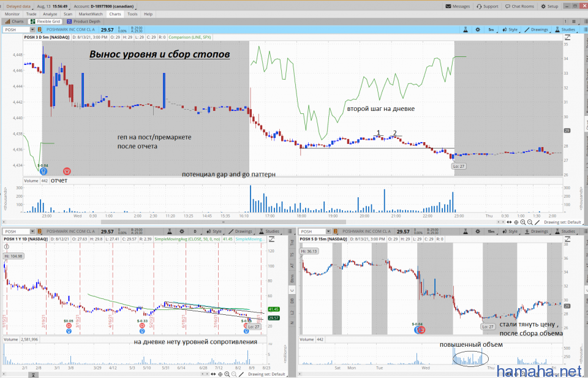Switch to the Monitor tab
Image resolution: width=588 pixels, height=378 pixels.
pyautogui.click(x=12, y=14)
